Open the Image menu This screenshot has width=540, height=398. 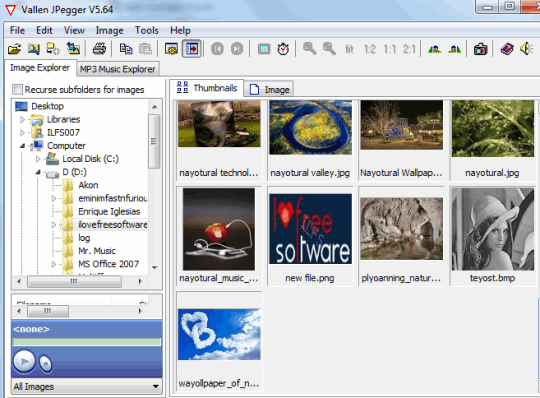tap(109, 30)
